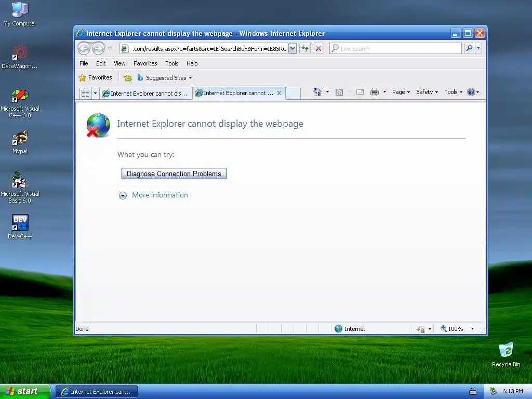Open the Favorites star button

(96, 78)
